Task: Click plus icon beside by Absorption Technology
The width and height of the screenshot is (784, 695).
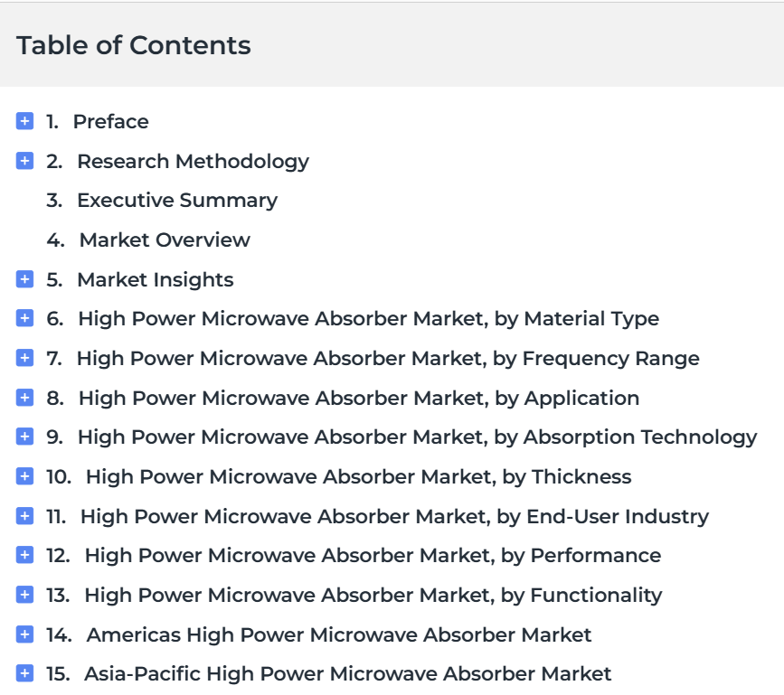Action: (x=24, y=437)
